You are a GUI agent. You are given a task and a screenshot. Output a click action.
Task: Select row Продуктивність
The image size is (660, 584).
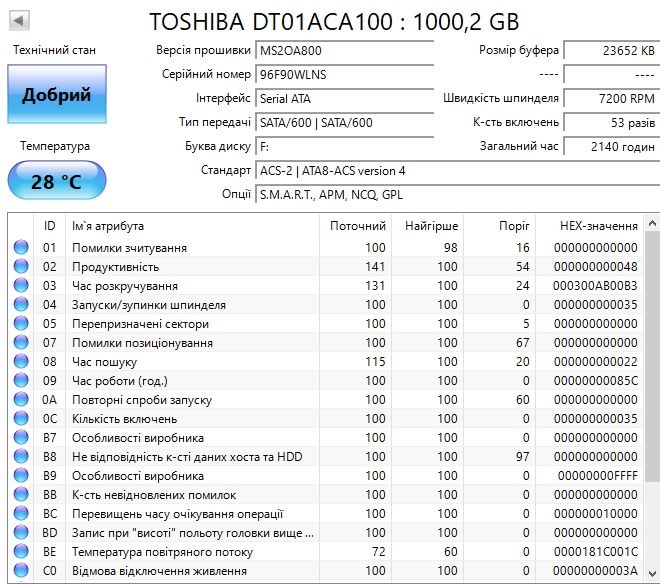point(325,266)
